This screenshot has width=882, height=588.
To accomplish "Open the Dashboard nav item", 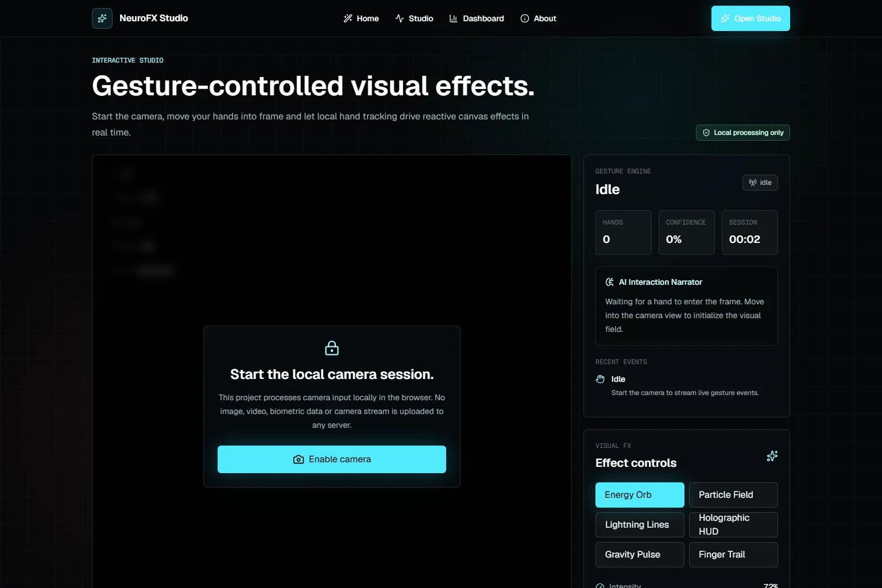I will point(477,18).
